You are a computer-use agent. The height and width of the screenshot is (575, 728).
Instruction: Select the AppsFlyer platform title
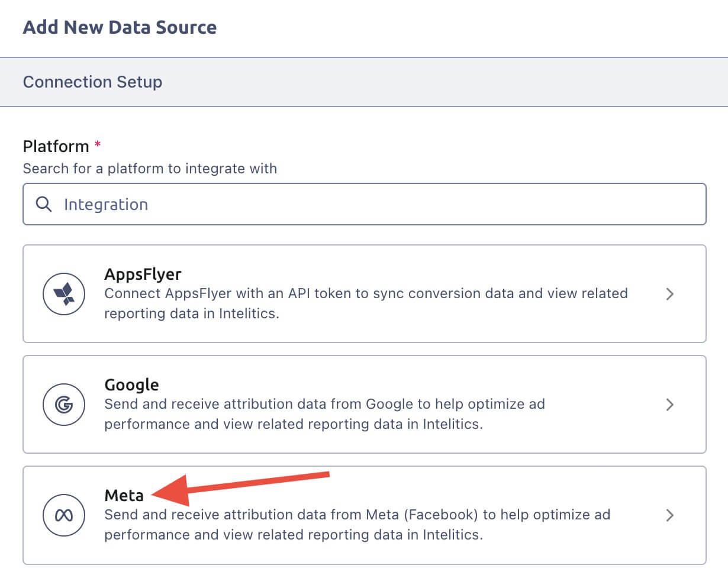pyautogui.click(x=143, y=274)
